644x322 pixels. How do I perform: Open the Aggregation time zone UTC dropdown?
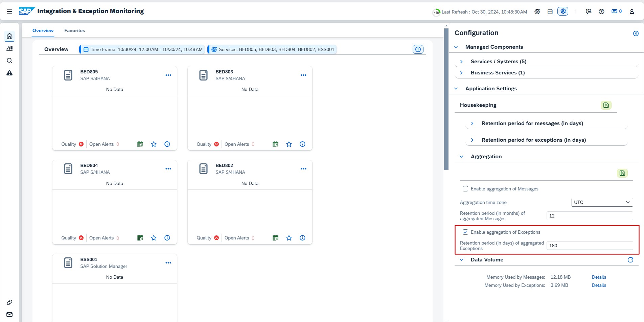click(x=601, y=202)
